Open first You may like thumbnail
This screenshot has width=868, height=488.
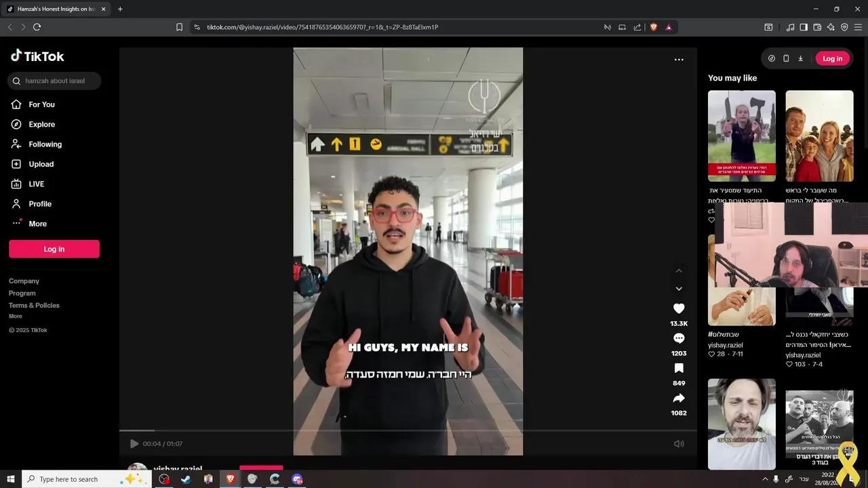click(x=742, y=136)
